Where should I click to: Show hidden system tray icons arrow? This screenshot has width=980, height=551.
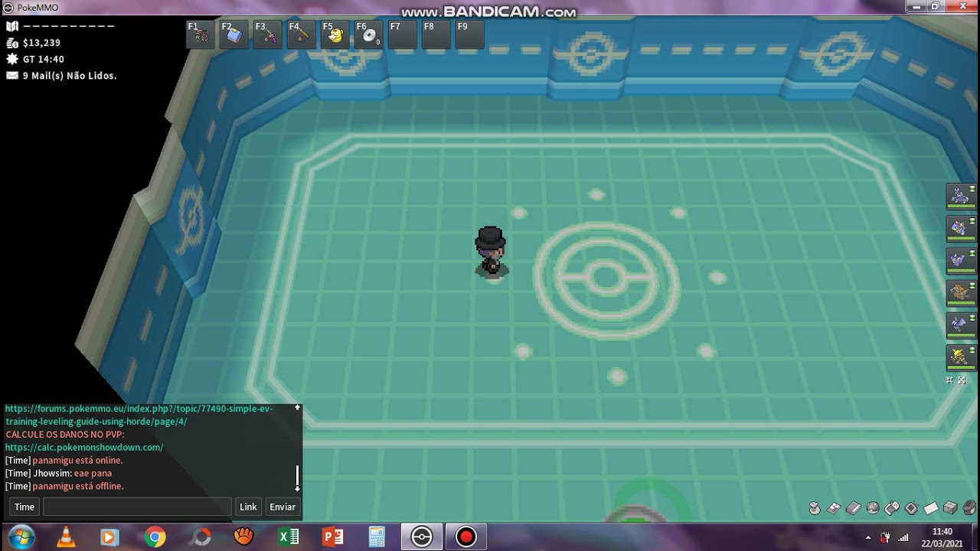867,537
